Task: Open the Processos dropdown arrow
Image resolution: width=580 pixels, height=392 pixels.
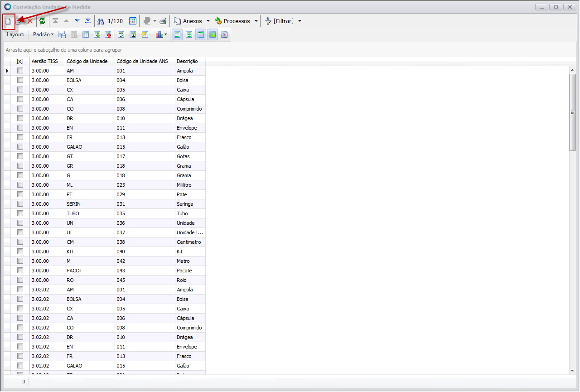Action: 256,21
